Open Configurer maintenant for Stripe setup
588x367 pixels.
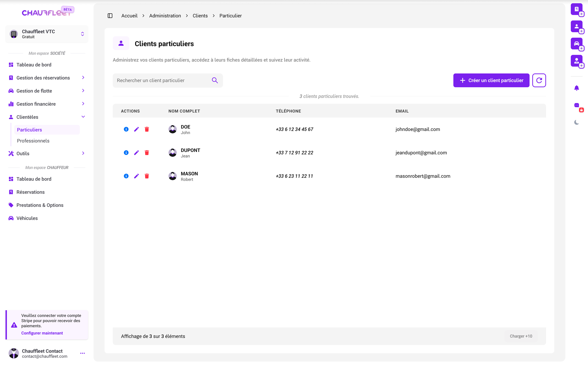point(42,333)
